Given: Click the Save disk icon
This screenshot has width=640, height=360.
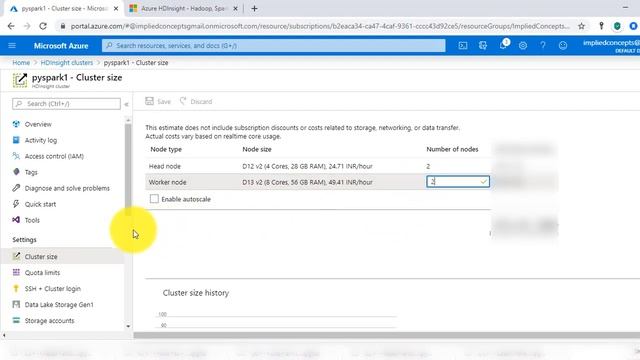Looking at the screenshot, I should pos(149,101).
